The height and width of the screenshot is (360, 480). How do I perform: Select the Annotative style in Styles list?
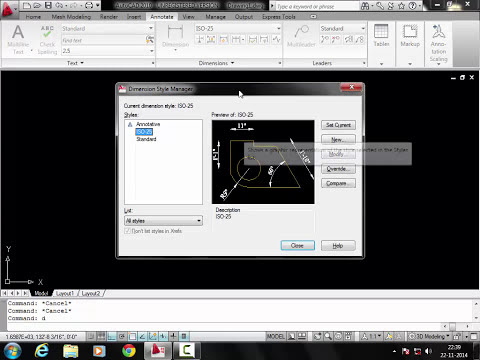click(148, 124)
